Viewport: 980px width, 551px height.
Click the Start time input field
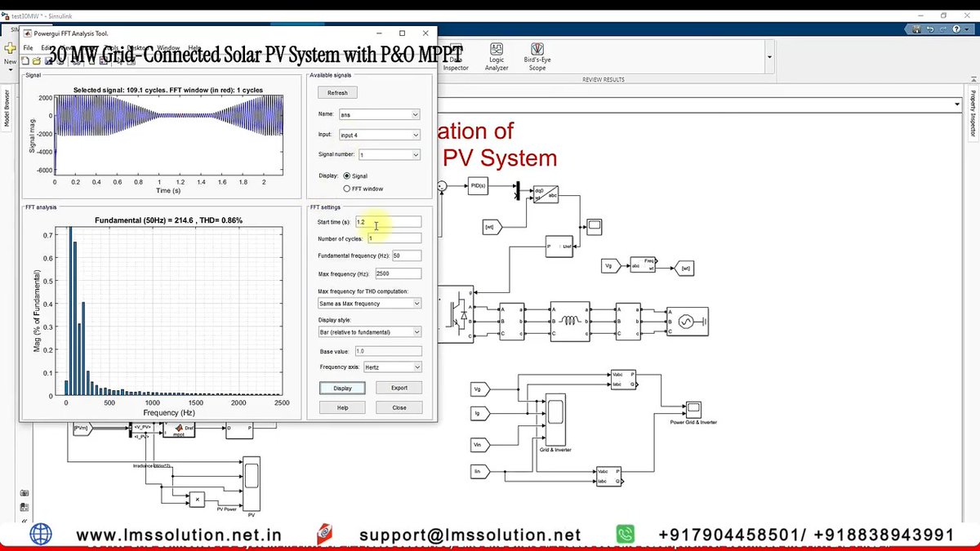tap(388, 222)
